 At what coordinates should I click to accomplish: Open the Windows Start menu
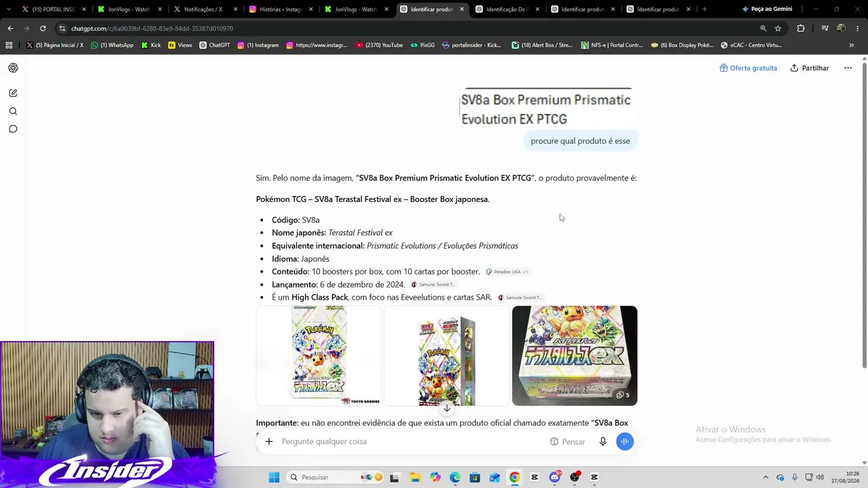click(x=274, y=477)
